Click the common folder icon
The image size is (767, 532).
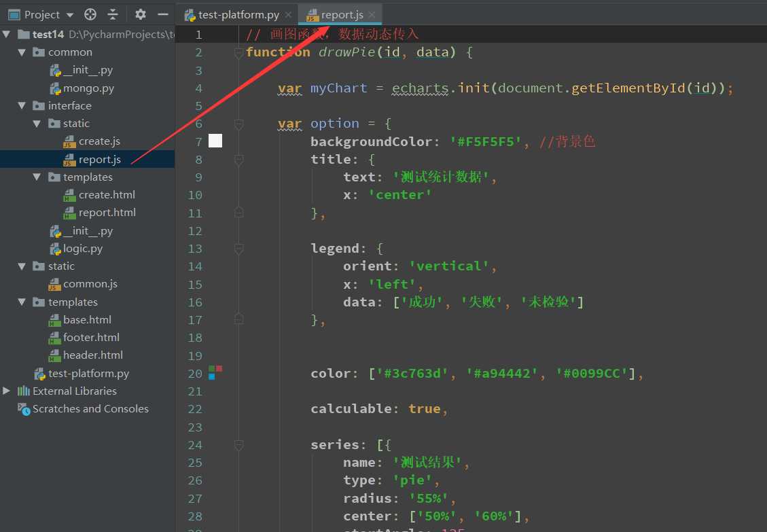[x=39, y=52]
